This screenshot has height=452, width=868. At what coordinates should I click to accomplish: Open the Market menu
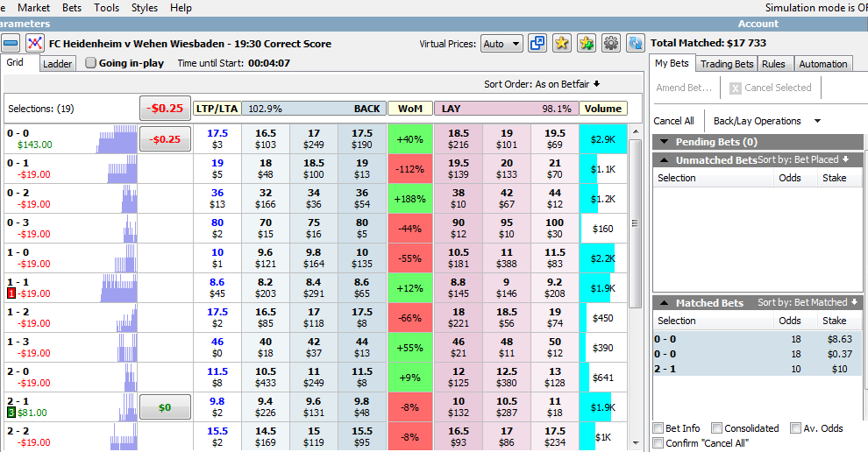click(x=34, y=8)
